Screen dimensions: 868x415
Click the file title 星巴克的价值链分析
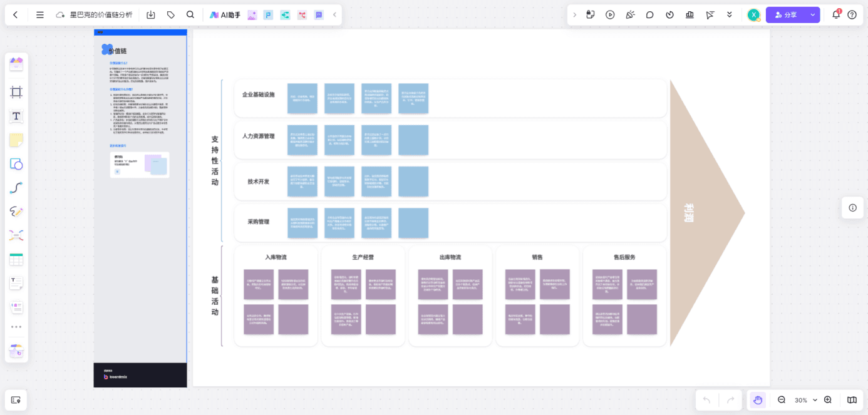pyautogui.click(x=101, y=15)
